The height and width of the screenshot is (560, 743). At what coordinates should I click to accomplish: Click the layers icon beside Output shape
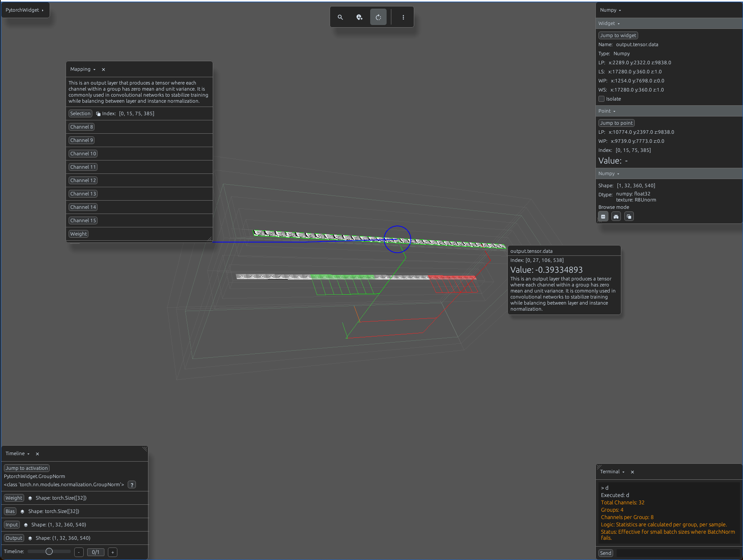30,538
